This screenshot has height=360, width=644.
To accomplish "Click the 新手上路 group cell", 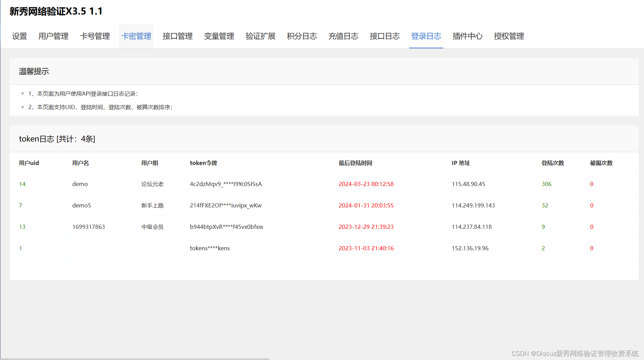I will [152, 205].
